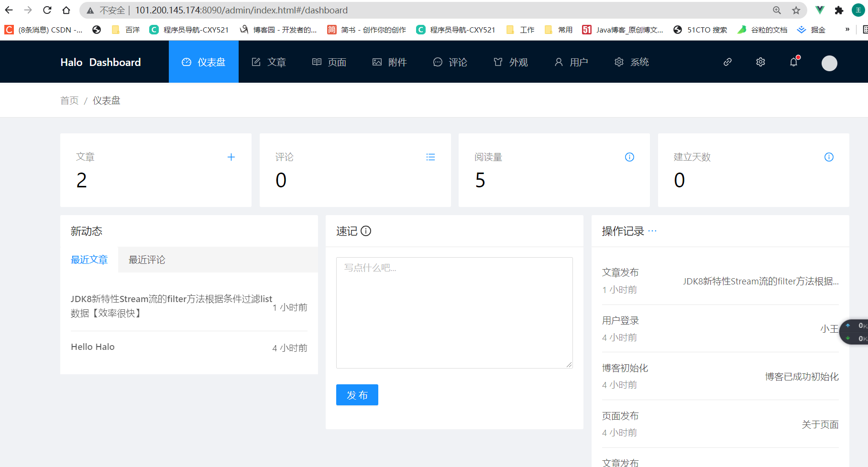
Task: Open the 博客园 bookmark
Action: (278, 30)
